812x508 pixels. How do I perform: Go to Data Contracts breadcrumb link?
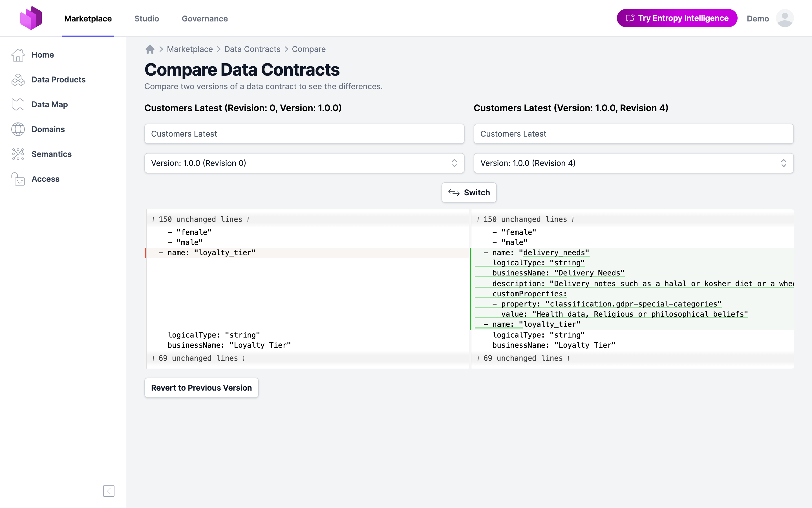tap(252, 49)
